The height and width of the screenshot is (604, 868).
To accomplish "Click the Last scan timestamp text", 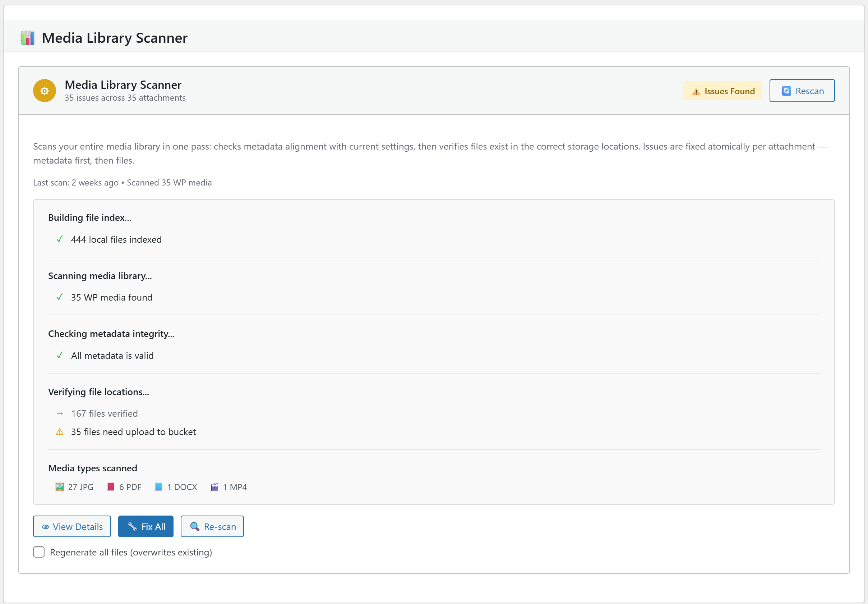I will [x=75, y=183].
